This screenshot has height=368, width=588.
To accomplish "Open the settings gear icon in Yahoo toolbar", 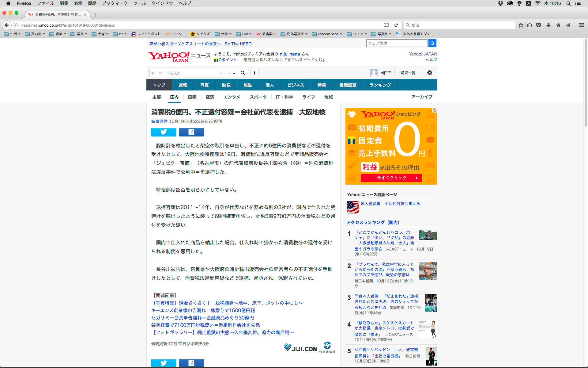I will [x=429, y=73].
